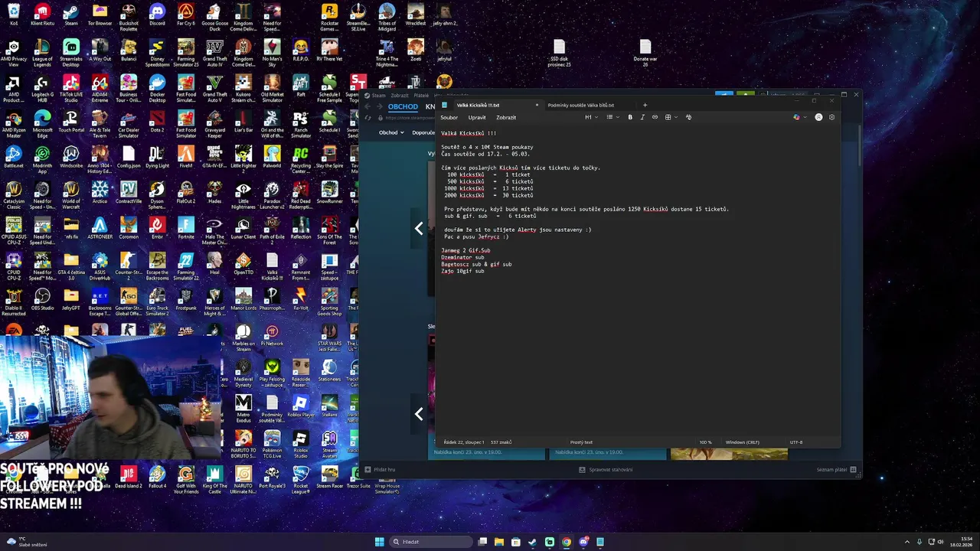Open the Přátelé menu in Steam window
The image size is (980, 551).
(421, 96)
